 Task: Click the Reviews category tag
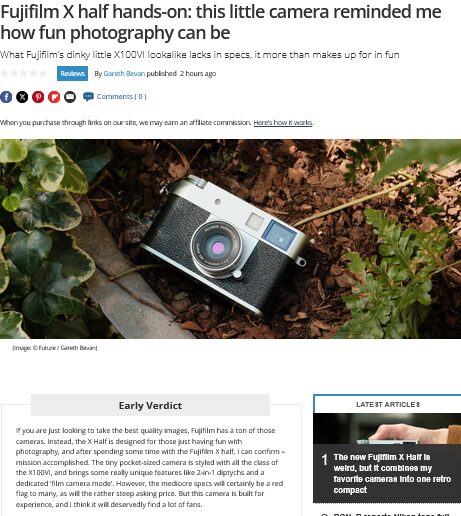click(x=72, y=73)
